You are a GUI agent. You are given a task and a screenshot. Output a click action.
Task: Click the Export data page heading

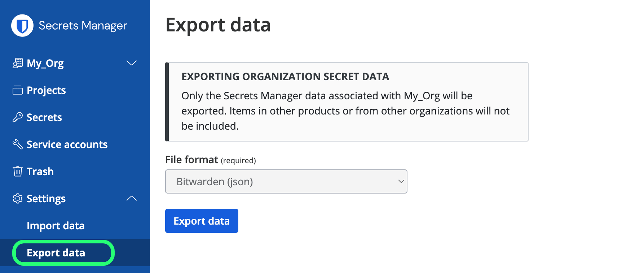click(x=218, y=25)
